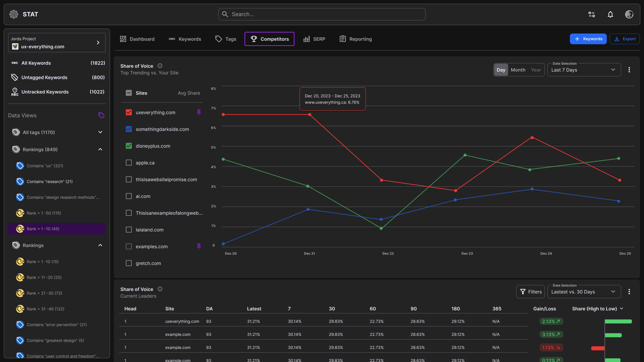
Task: Select the Competitors tab
Action: (x=269, y=39)
